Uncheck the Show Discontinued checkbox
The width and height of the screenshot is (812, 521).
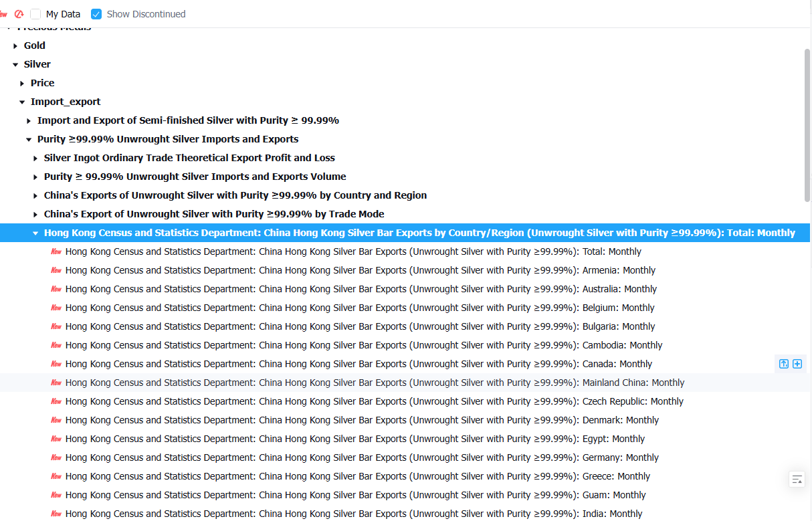96,14
